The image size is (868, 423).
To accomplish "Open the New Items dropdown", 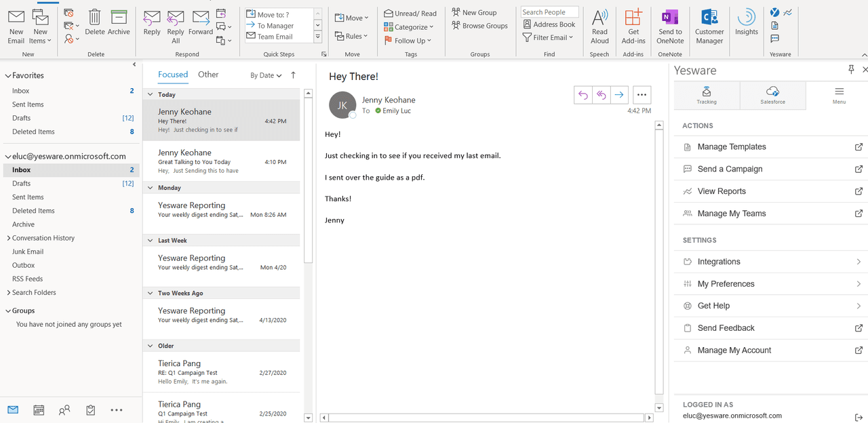I will [41, 27].
